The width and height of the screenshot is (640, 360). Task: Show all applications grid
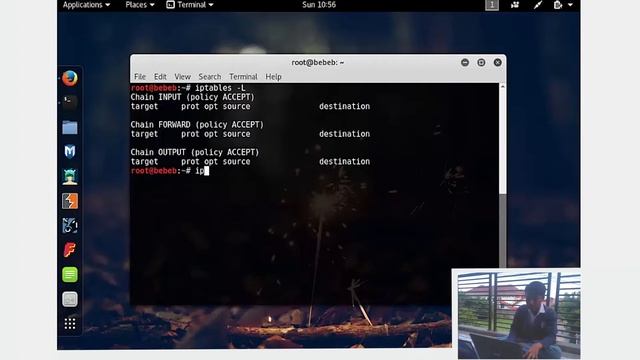pos(70,324)
